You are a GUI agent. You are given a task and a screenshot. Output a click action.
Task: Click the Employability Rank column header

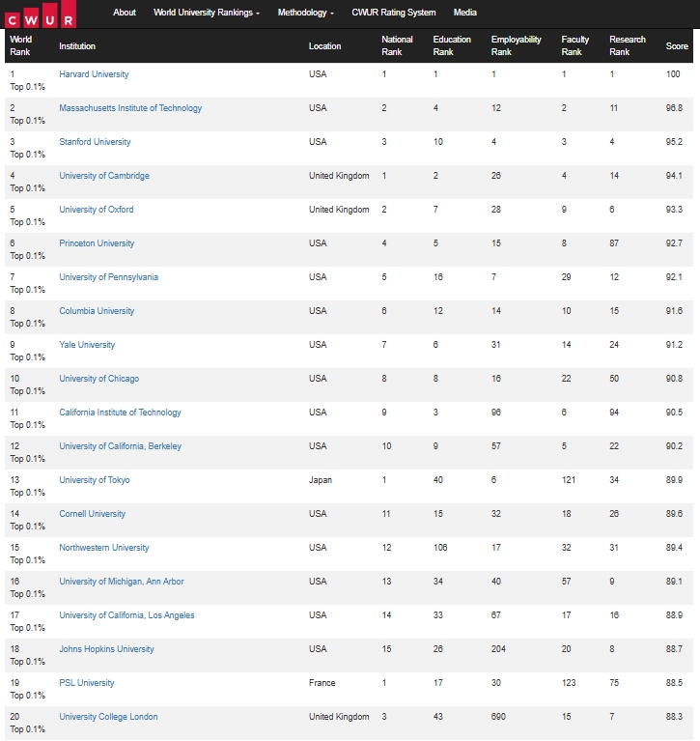516,45
